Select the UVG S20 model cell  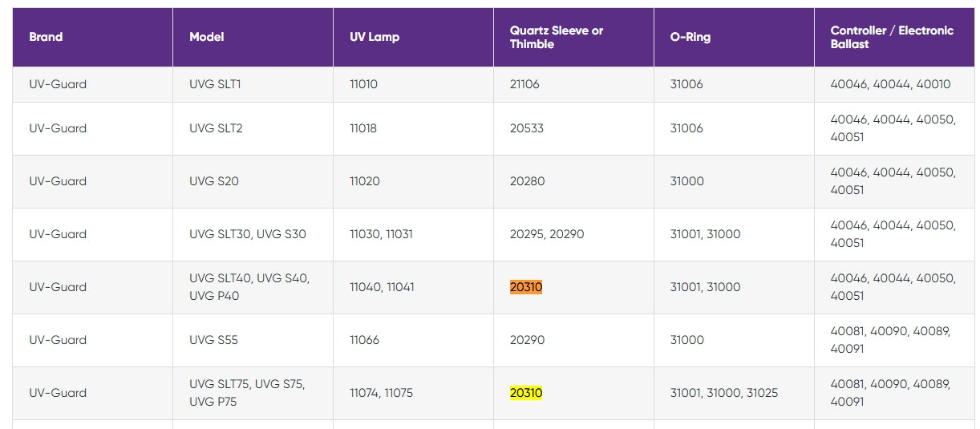point(214,181)
